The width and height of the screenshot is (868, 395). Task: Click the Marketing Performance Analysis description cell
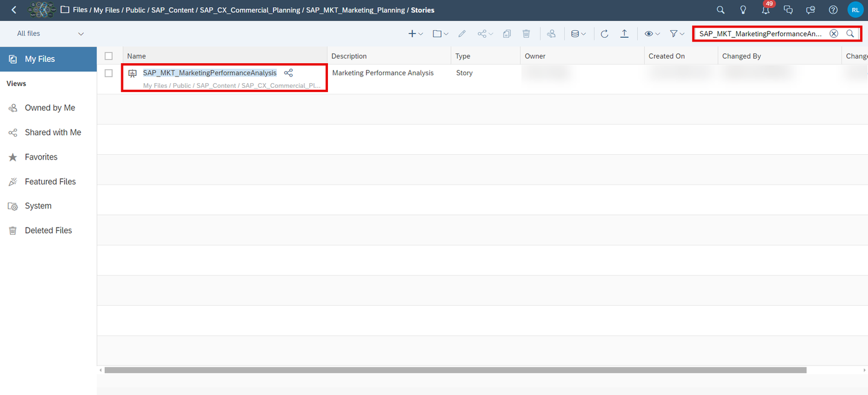pyautogui.click(x=383, y=73)
